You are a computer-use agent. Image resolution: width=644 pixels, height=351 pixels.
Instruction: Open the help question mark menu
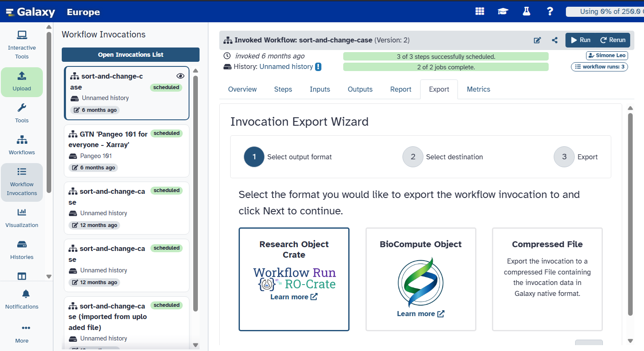click(x=550, y=11)
